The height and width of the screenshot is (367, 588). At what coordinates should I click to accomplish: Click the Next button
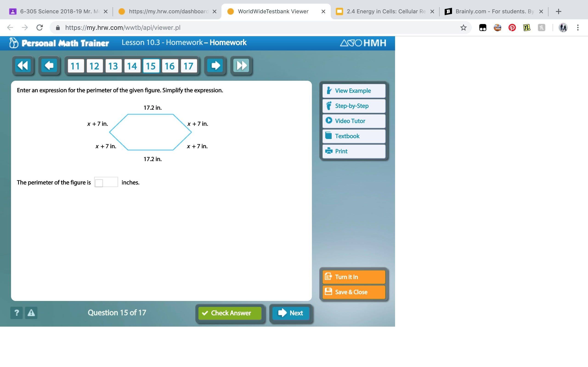tap(291, 313)
